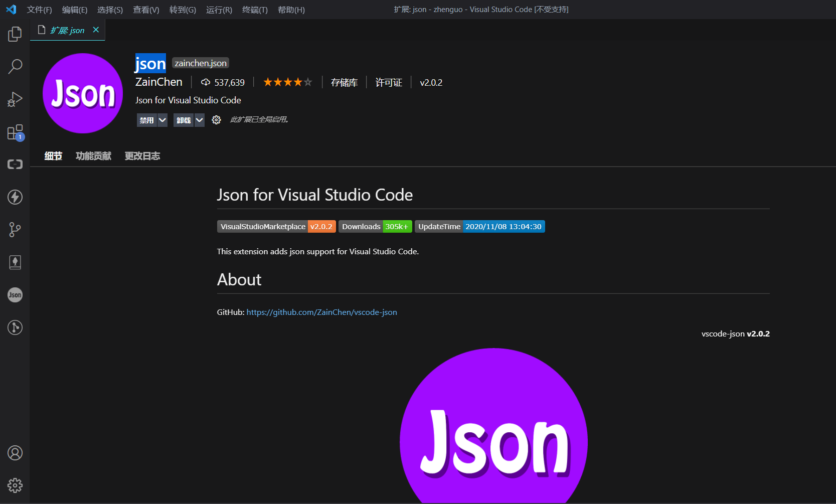836x504 pixels.
Task: Click the 禁用 disable button
Action: click(146, 120)
